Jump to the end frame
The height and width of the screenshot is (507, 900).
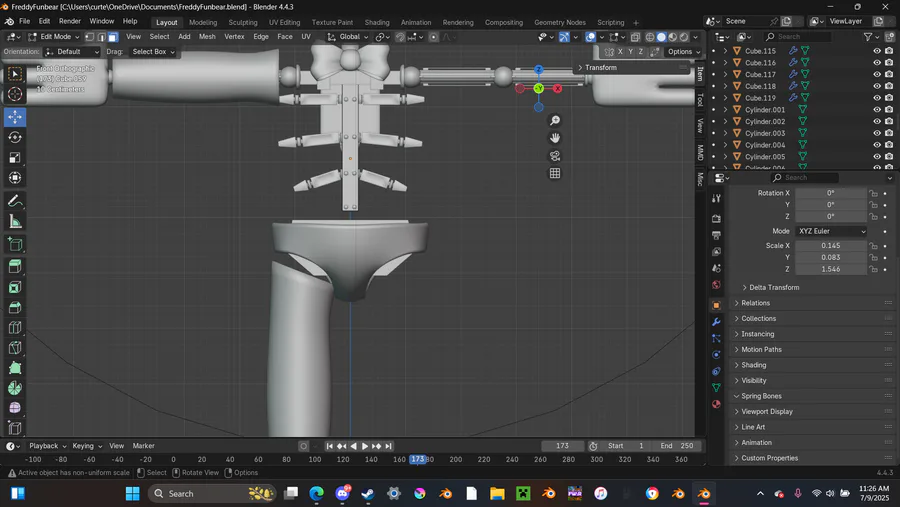389,446
